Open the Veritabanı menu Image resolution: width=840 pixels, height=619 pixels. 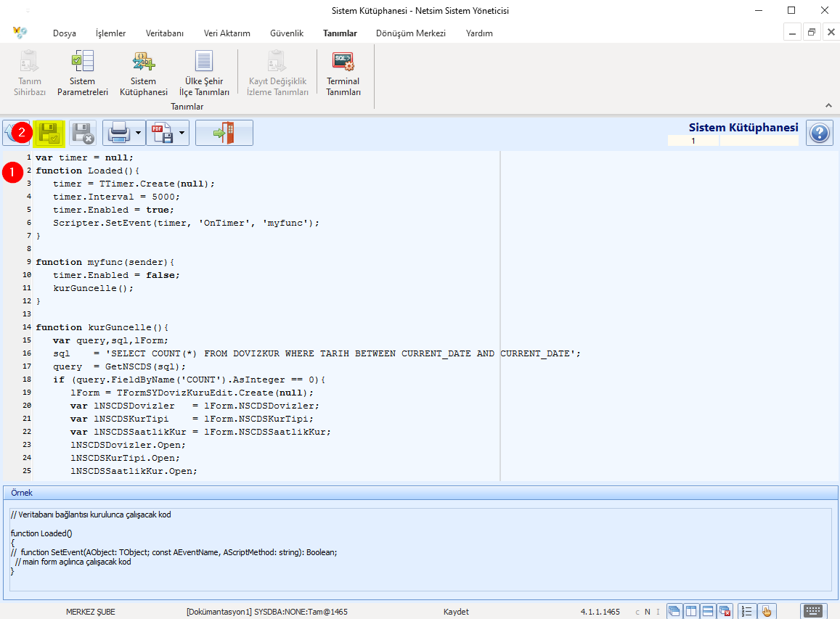pos(165,33)
